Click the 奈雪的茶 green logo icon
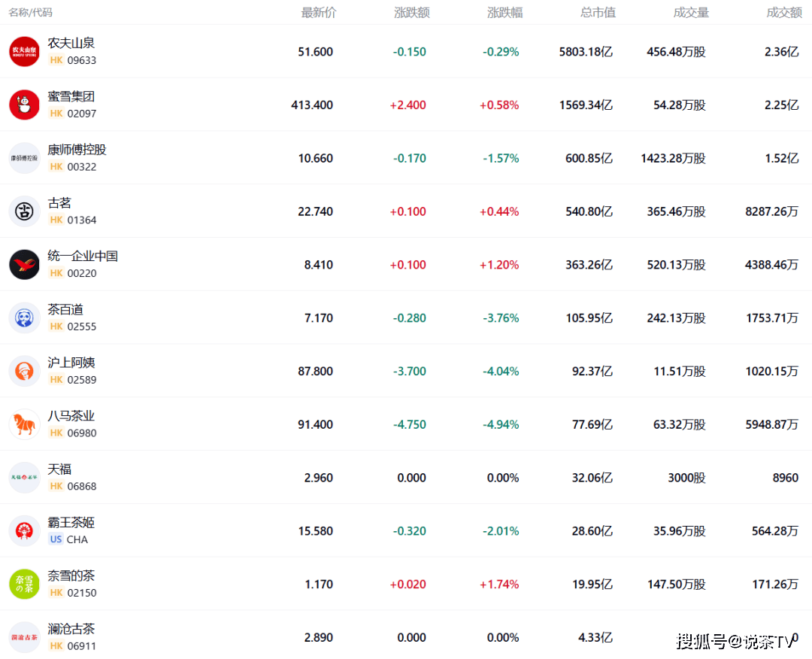 pyautogui.click(x=24, y=585)
